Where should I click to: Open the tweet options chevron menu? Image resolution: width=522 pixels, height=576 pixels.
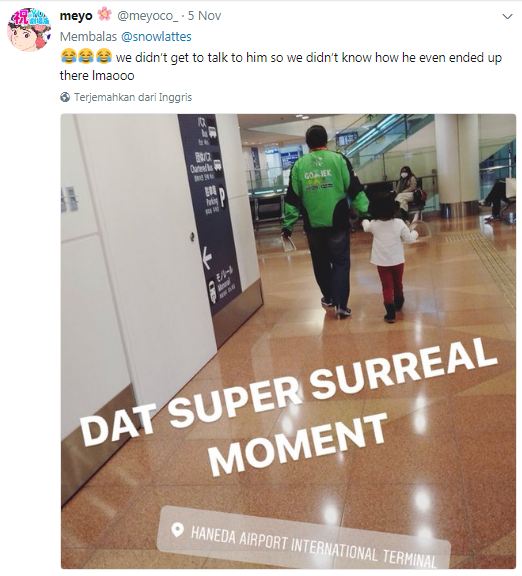pyautogui.click(x=507, y=17)
